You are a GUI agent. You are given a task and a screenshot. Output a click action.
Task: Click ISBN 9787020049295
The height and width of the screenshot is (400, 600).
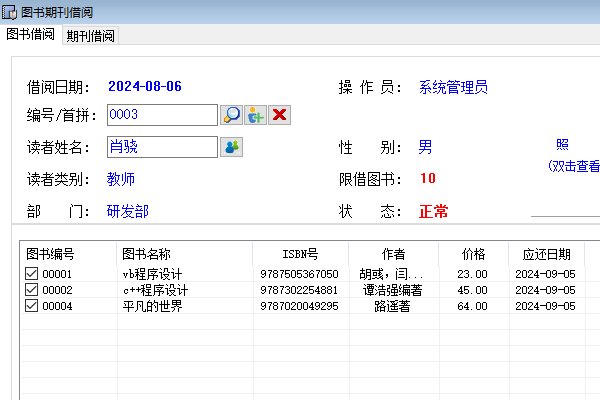point(299,306)
